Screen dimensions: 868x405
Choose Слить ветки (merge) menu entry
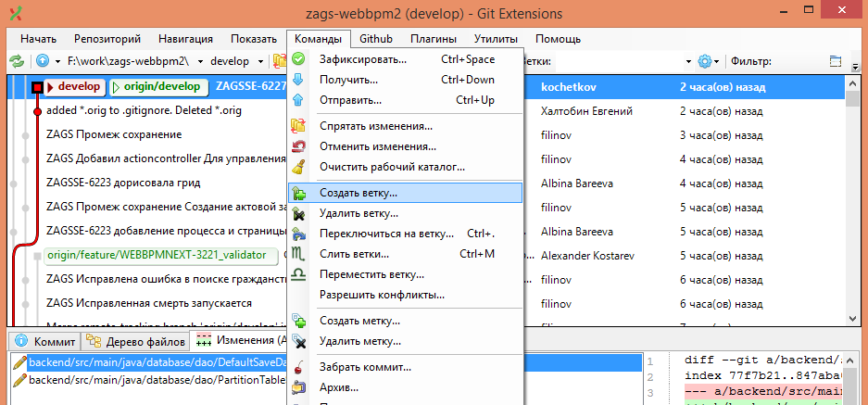[354, 254]
